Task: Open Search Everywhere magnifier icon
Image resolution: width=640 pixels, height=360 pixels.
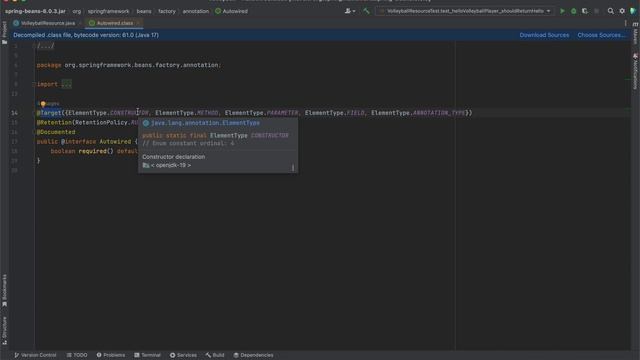Action: 611,11
